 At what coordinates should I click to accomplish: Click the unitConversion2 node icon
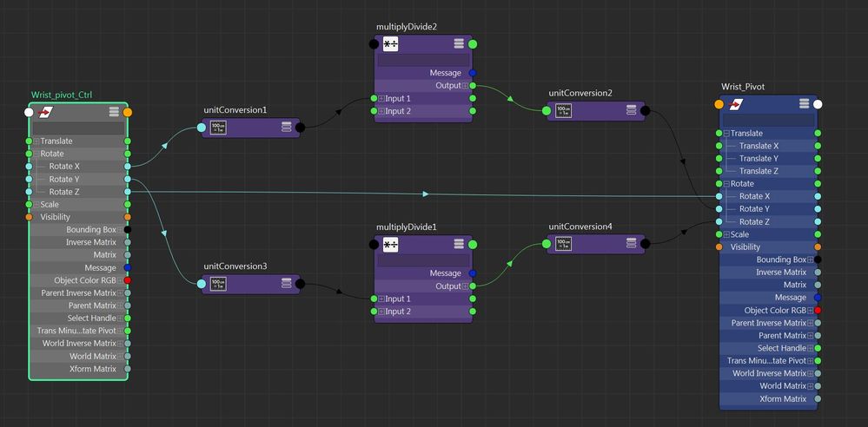tap(564, 110)
